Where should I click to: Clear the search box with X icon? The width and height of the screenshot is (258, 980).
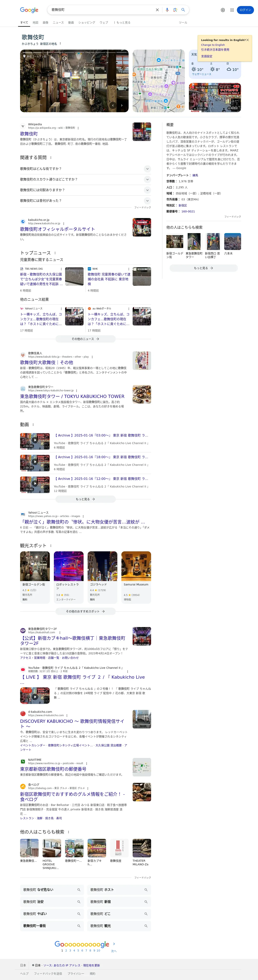coord(157,10)
